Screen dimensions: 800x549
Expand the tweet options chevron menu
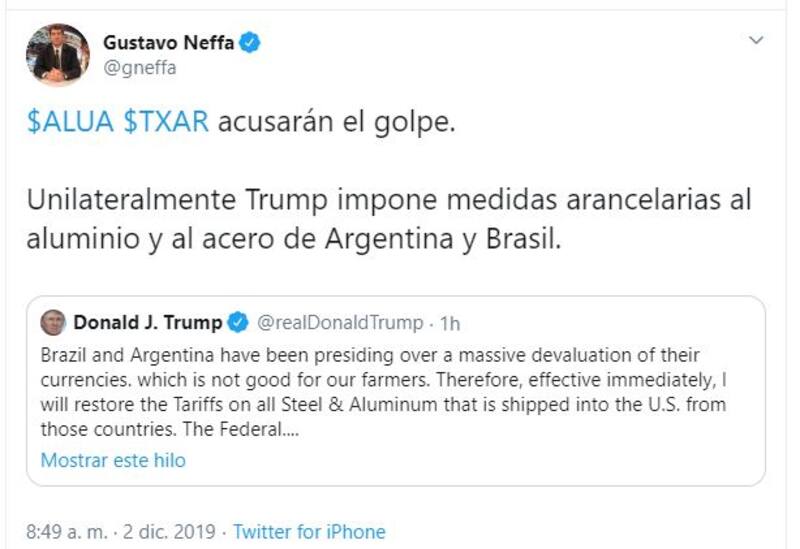[x=756, y=40]
